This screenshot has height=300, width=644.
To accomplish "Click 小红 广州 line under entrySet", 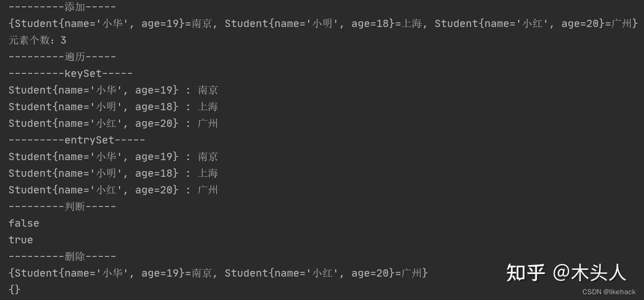I will click(x=113, y=190).
